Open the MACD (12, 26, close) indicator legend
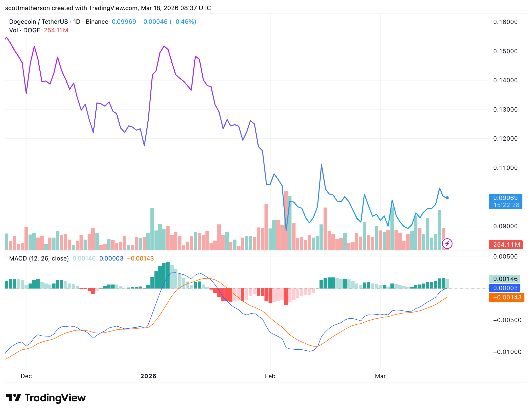532x413 pixels. point(39,259)
